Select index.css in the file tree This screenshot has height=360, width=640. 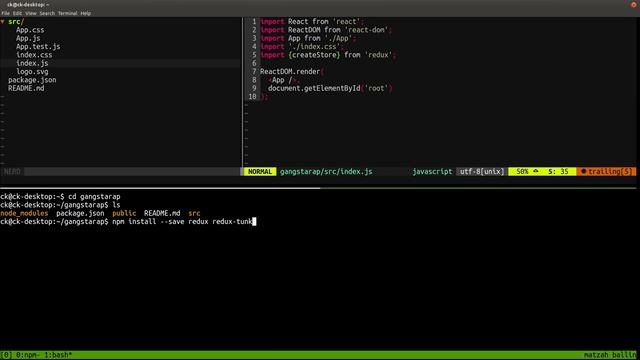point(34,55)
